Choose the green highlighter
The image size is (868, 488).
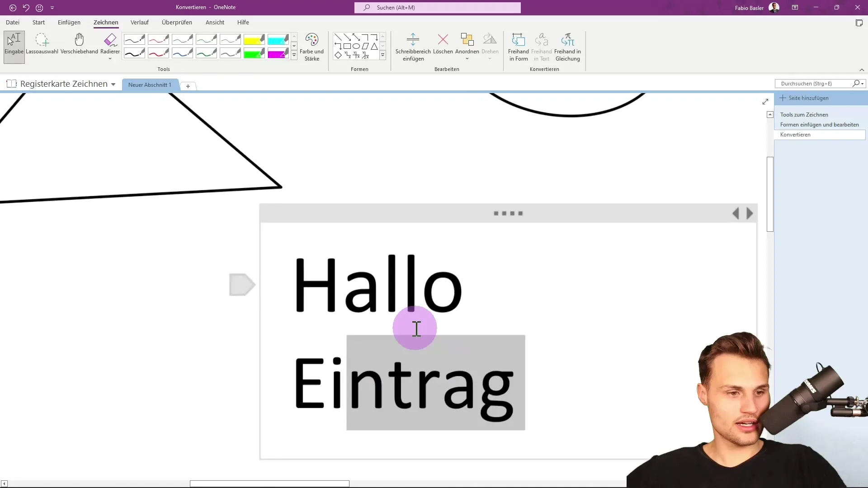pyautogui.click(x=254, y=53)
